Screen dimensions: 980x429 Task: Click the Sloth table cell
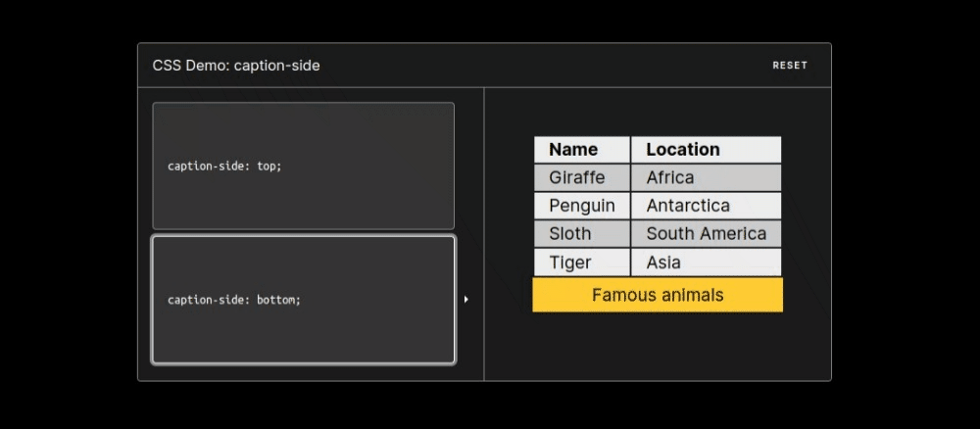pyautogui.click(x=582, y=234)
